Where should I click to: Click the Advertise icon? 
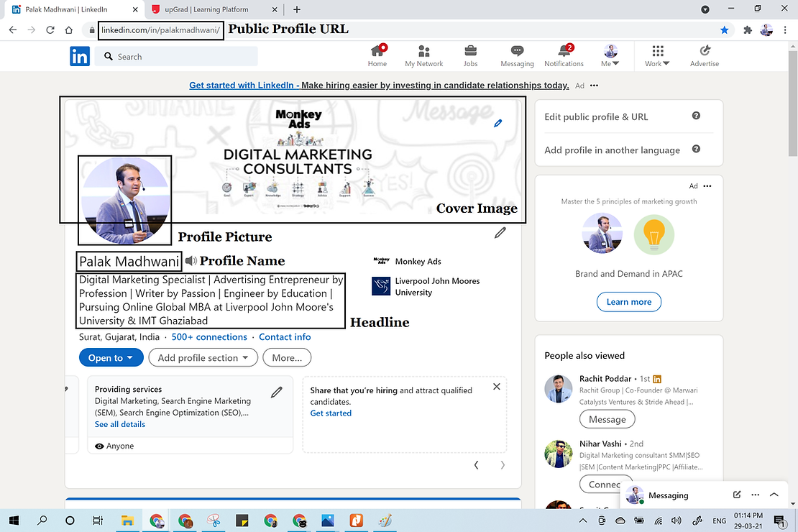pyautogui.click(x=704, y=50)
